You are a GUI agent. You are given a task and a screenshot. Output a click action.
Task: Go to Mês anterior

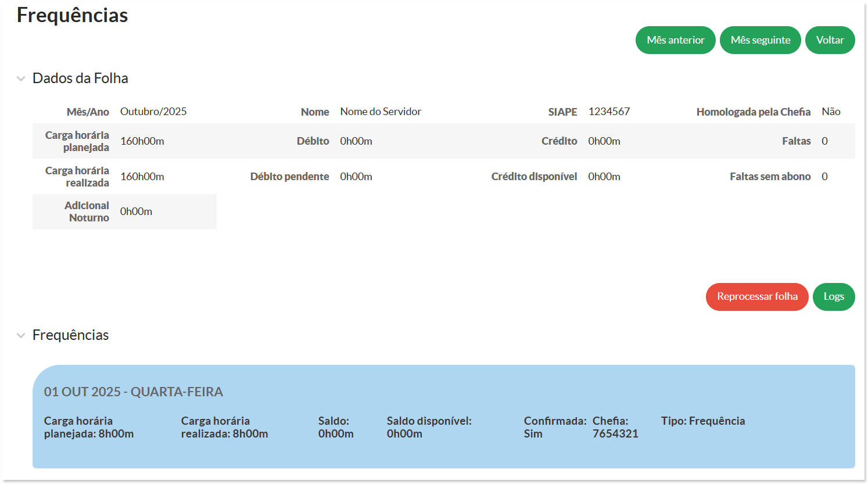[675, 40]
